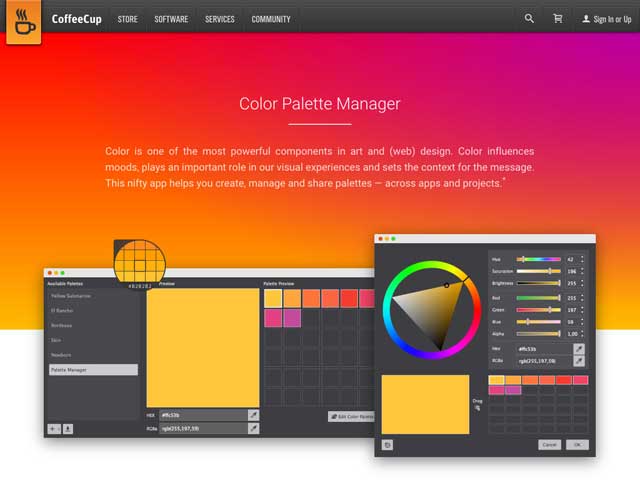640x480 pixels.
Task: Click the Hue slider track
Action: [x=538, y=259]
